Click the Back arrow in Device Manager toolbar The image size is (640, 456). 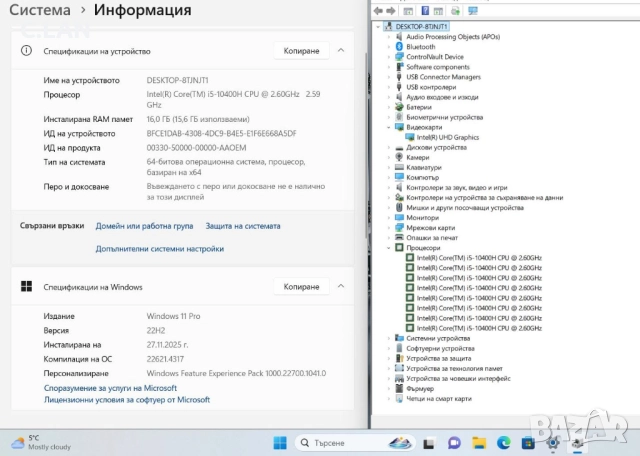coord(378,11)
